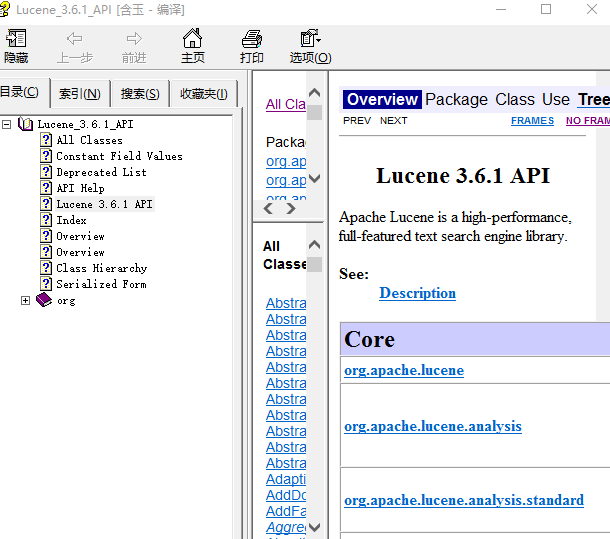Viewport: 610px width, 539px height.
Task: Click the help page icon beside Class Hierarchy
Action: 46,268
